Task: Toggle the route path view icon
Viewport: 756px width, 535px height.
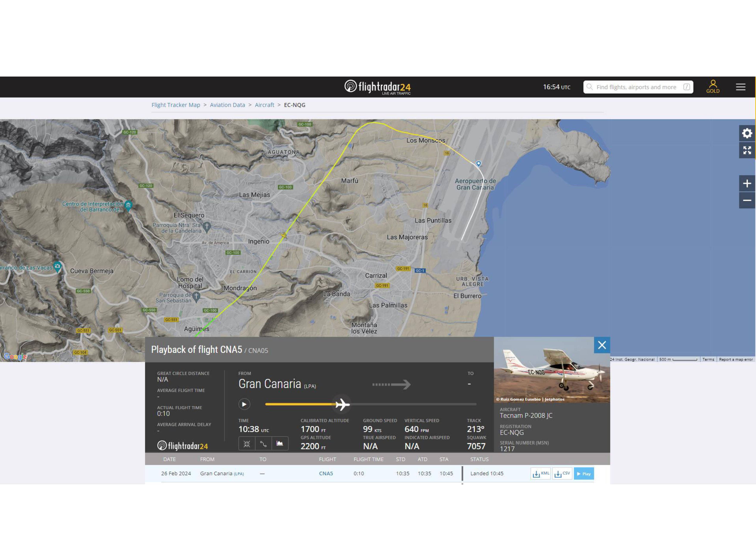Action: point(263,444)
